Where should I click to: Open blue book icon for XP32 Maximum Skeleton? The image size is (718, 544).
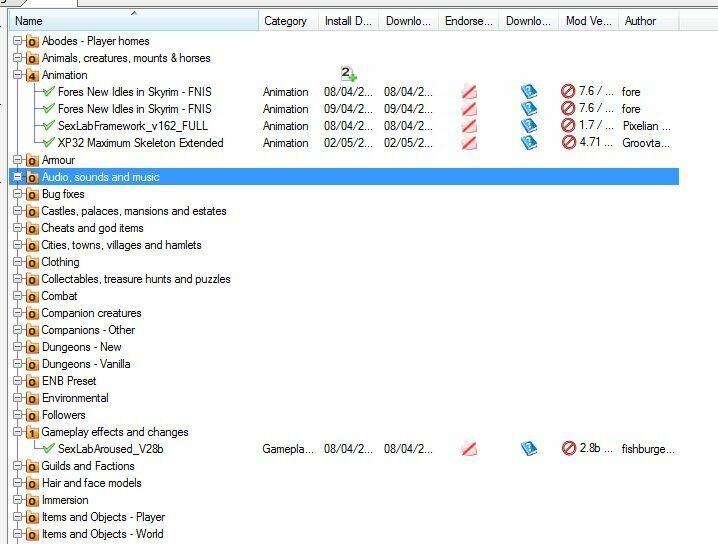[x=529, y=142]
